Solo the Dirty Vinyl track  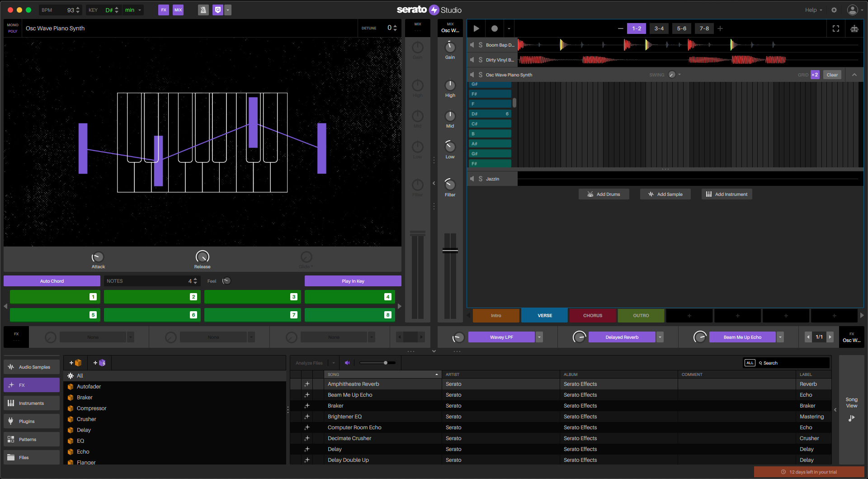coord(480,60)
